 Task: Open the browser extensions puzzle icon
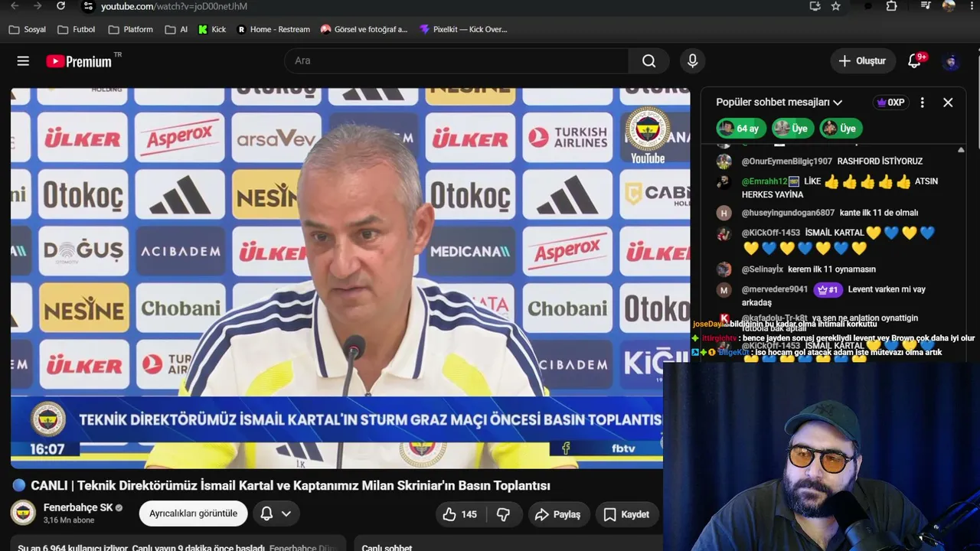pos(891,6)
